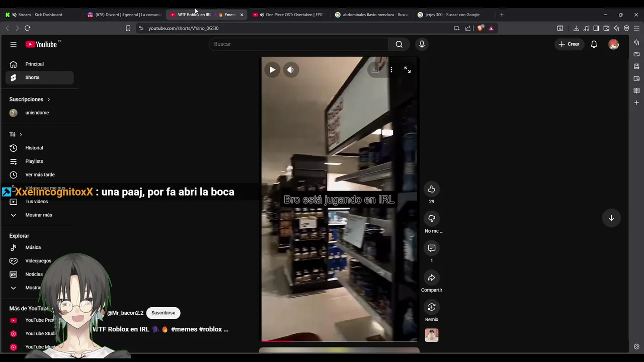Bookmark this page with the bookmark icon
The image size is (644, 362).
point(128,28)
